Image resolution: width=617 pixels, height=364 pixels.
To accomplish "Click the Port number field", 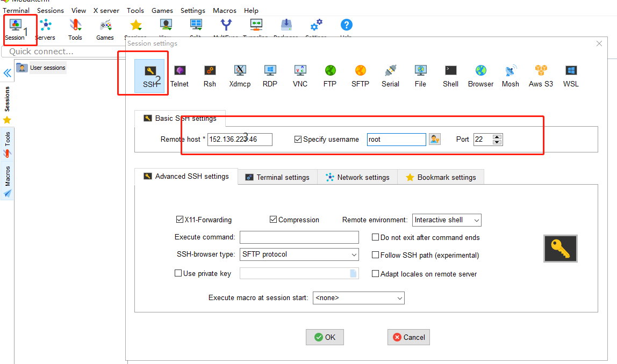I will pos(483,139).
